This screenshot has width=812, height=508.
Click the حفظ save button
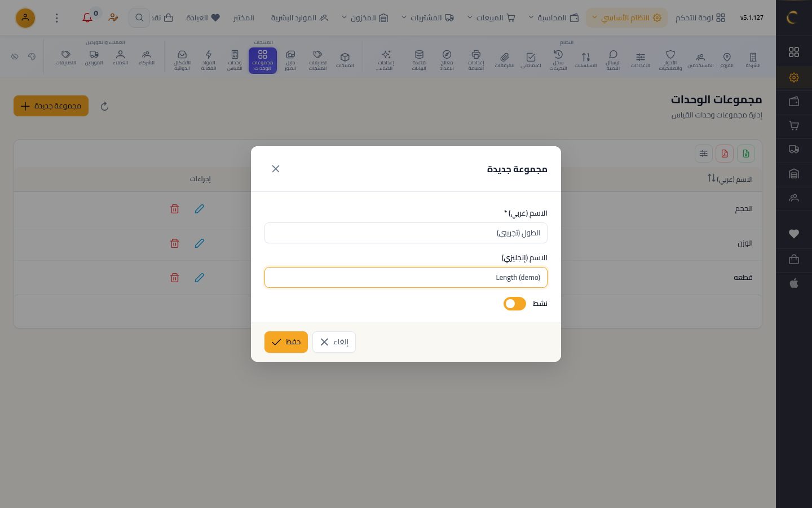coord(286,342)
